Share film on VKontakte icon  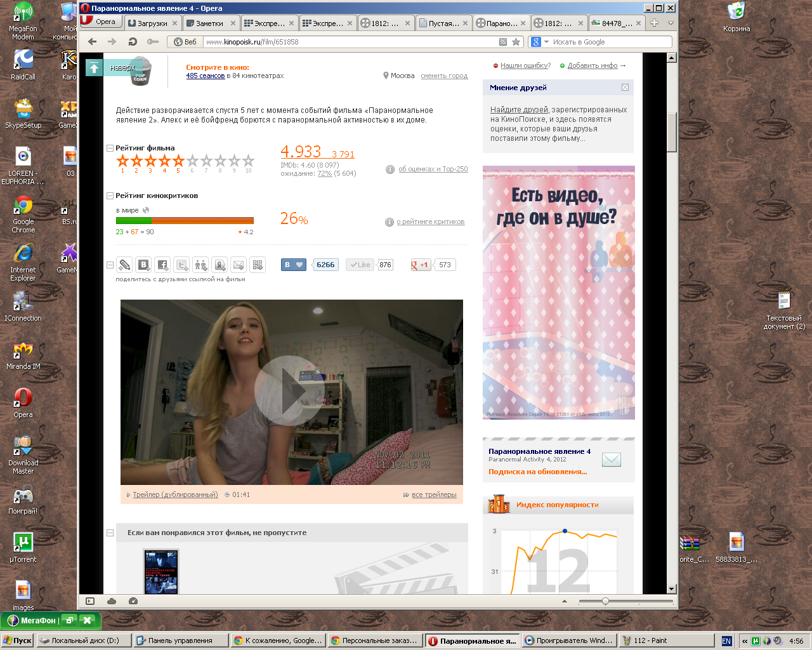click(143, 265)
